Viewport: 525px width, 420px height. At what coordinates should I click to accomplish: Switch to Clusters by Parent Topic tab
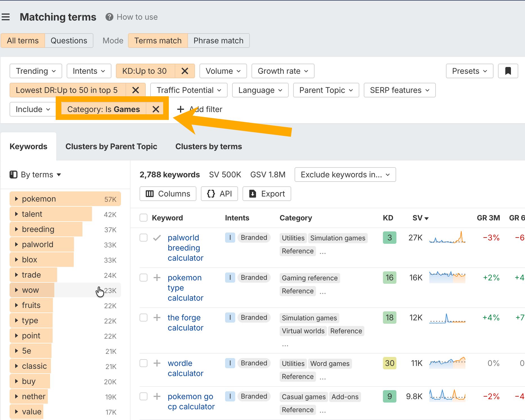(x=111, y=146)
